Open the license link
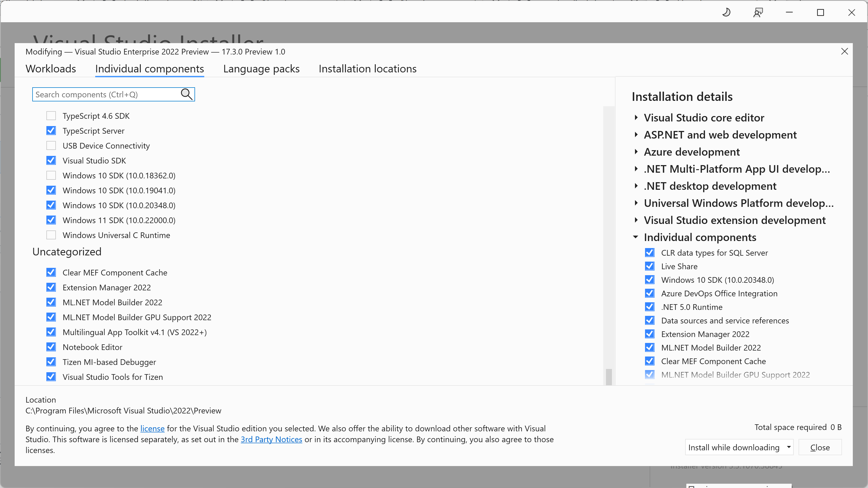 coord(152,428)
